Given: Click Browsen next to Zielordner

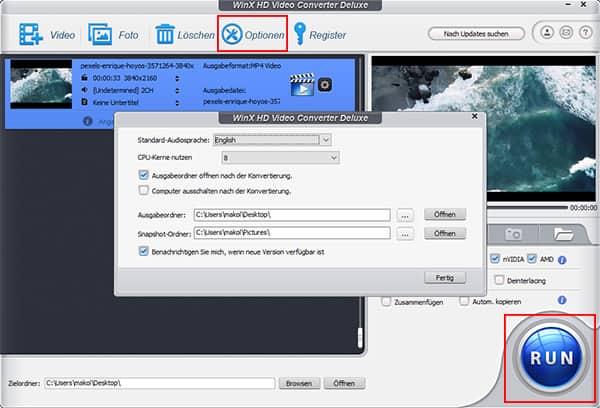Looking at the screenshot, I should pyautogui.click(x=299, y=383).
